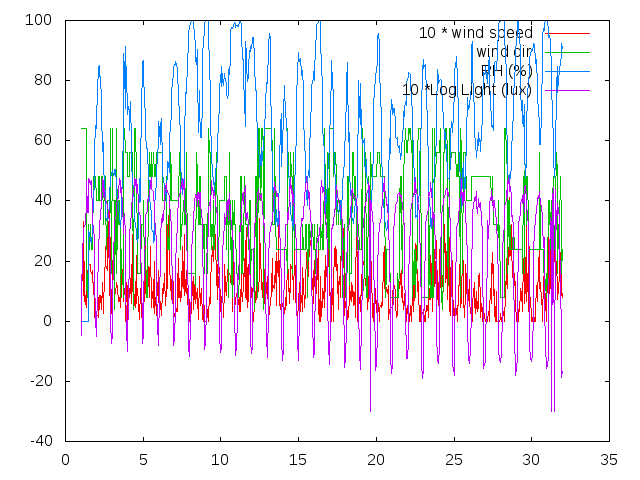Image resolution: width=640 pixels, height=480 pixels.
Task: Click the red wind speed legend line sample
Action: [x=567, y=33]
